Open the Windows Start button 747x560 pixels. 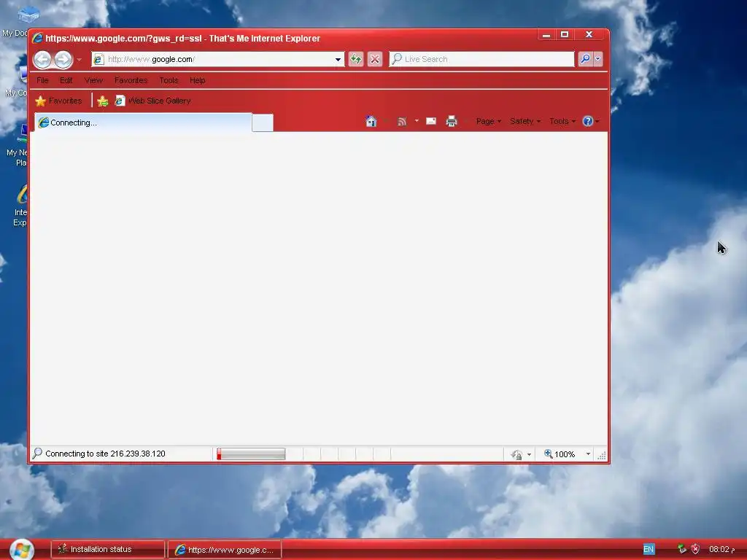(x=21, y=550)
